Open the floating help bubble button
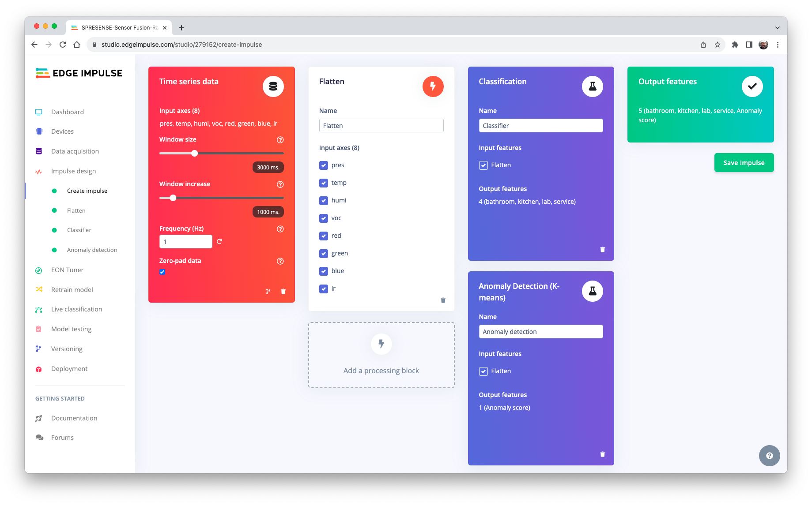The width and height of the screenshot is (812, 506). (x=769, y=456)
